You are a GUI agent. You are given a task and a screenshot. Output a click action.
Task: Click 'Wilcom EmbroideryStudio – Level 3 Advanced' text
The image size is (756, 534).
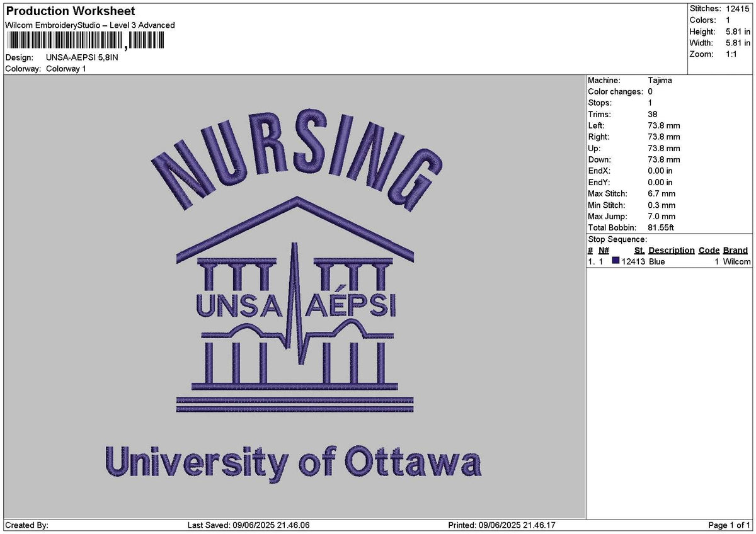click(x=90, y=25)
